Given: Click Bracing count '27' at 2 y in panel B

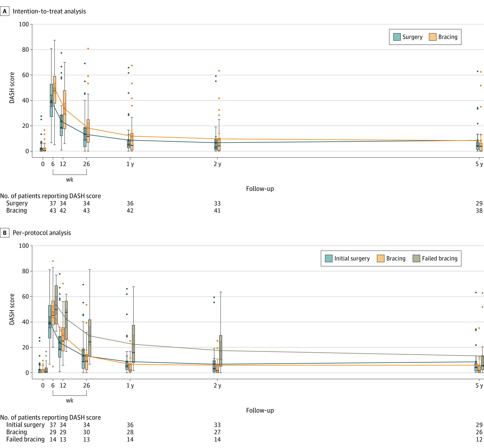Looking at the screenshot, I should 217,432.
